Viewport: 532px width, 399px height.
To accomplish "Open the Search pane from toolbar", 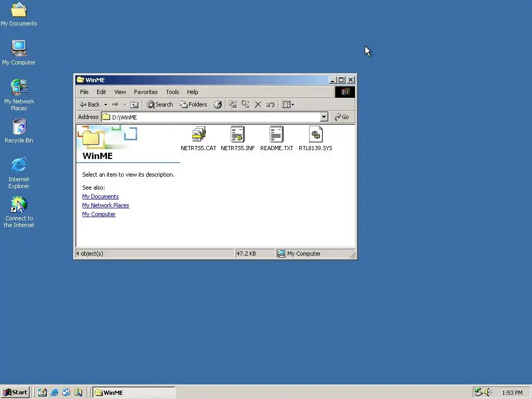I will [159, 104].
